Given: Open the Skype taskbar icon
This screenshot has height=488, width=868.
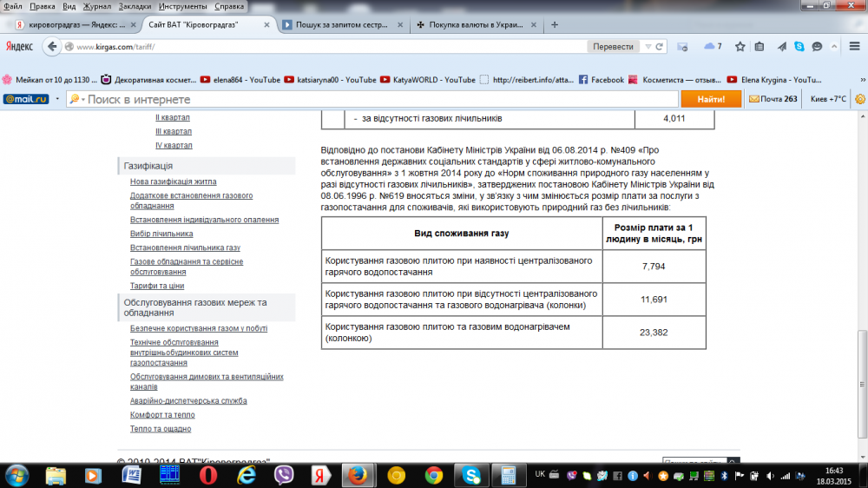Looking at the screenshot, I should [x=471, y=476].
